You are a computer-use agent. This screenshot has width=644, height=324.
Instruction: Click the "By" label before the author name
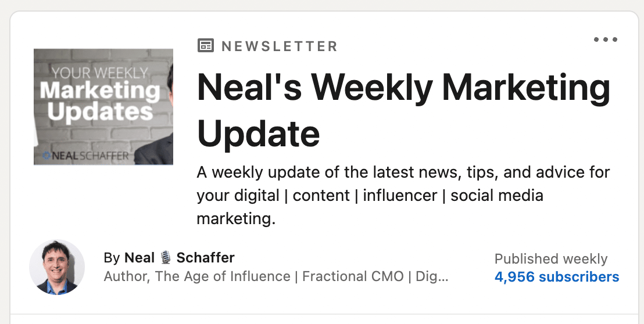tap(112, 258)
